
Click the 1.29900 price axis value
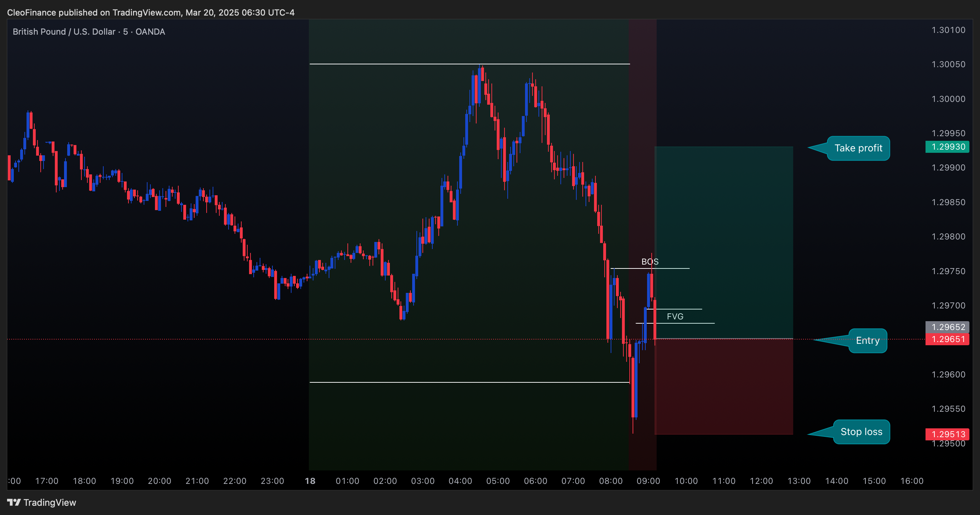tap(948, 168)
